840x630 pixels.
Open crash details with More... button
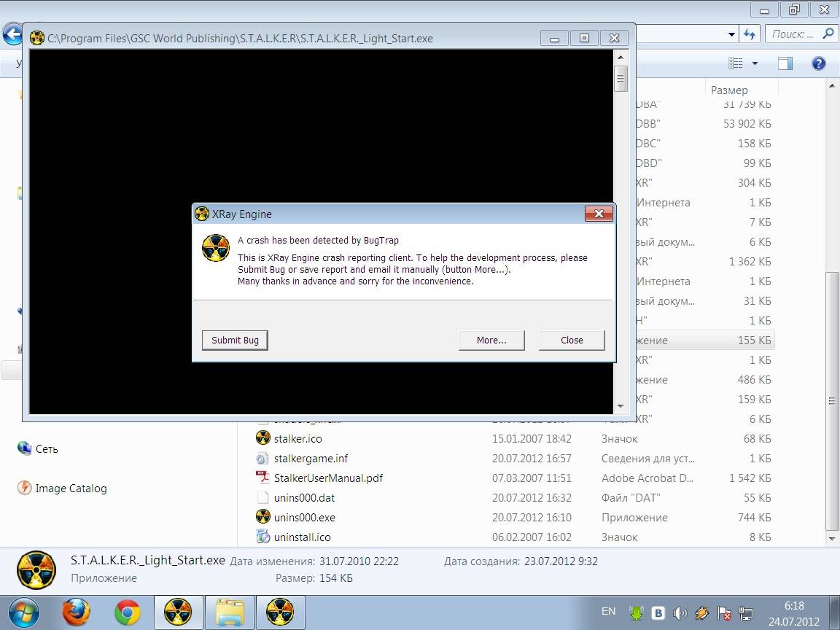[x=491, y=341]
